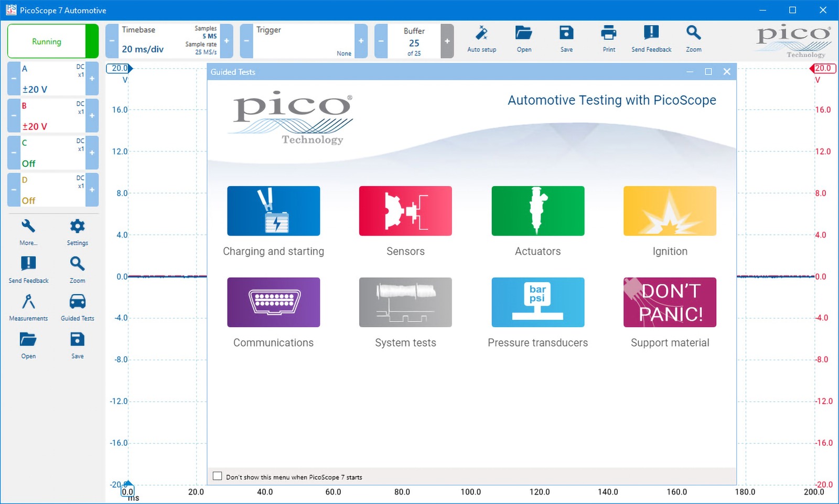Select the Sensors guided tests category
This screenshot has height=504, width=839.
click(x=405, y=211)
